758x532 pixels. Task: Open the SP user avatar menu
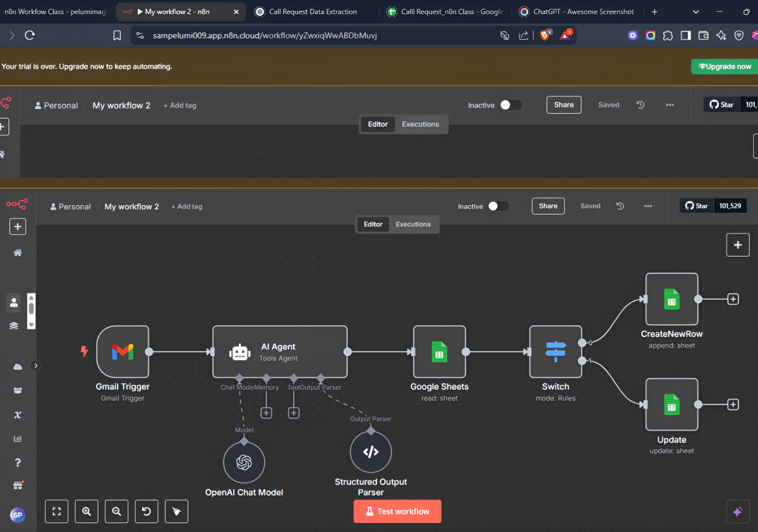click(x=18, y=515)
